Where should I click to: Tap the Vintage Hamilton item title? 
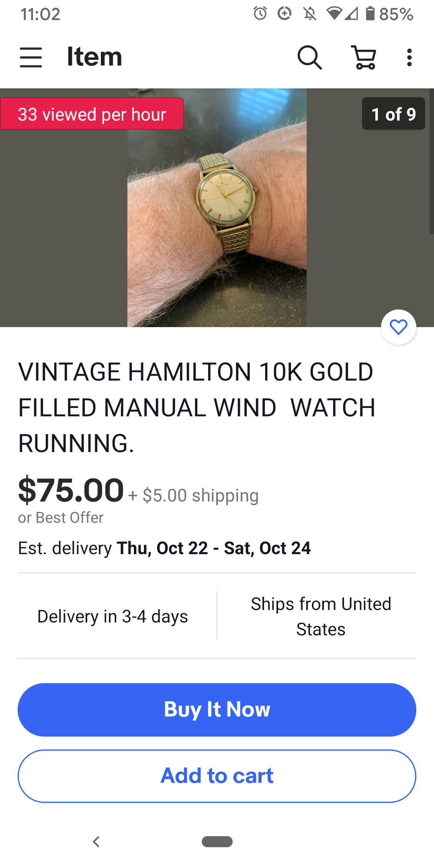click(x=197, y=407)
